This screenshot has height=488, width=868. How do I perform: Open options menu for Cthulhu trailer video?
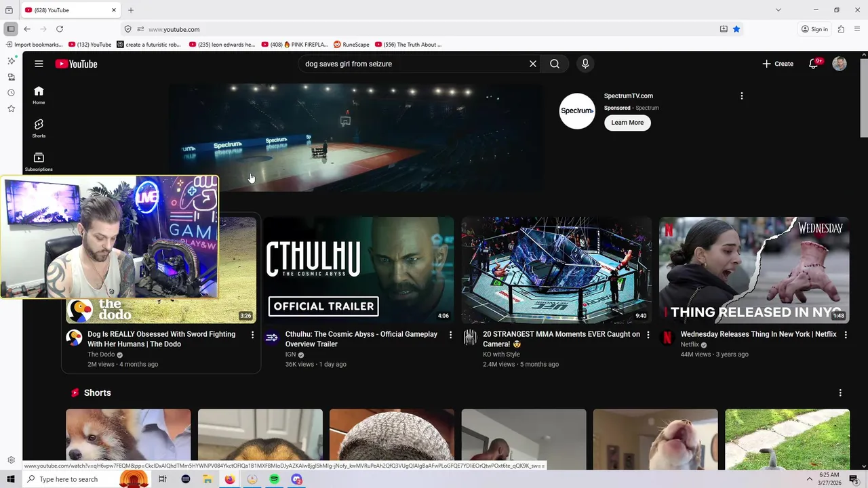coord(450,335)
